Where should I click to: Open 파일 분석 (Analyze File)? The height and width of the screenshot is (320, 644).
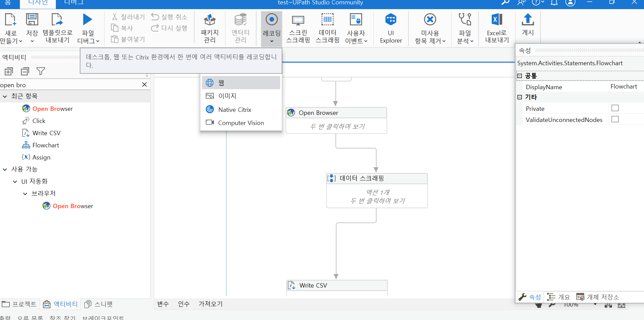pyautogui.click(x=465, y=28)
